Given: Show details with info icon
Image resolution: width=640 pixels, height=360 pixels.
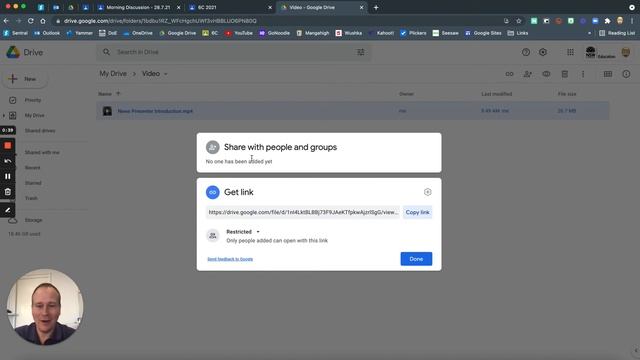Looking at the screenshot, I should coord(626,74).
